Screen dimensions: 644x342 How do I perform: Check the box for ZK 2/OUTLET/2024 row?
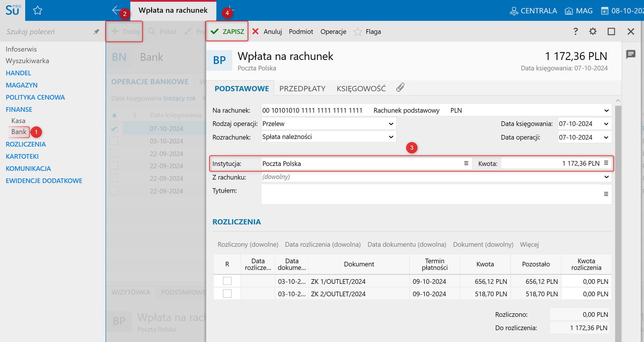(227, 294)
